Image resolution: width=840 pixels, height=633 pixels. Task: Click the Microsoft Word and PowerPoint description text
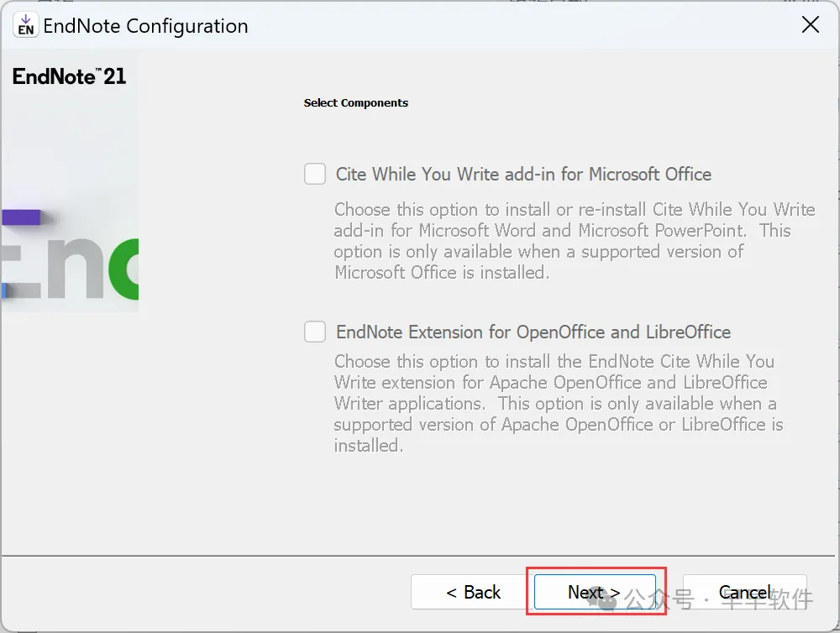[575, 241]
